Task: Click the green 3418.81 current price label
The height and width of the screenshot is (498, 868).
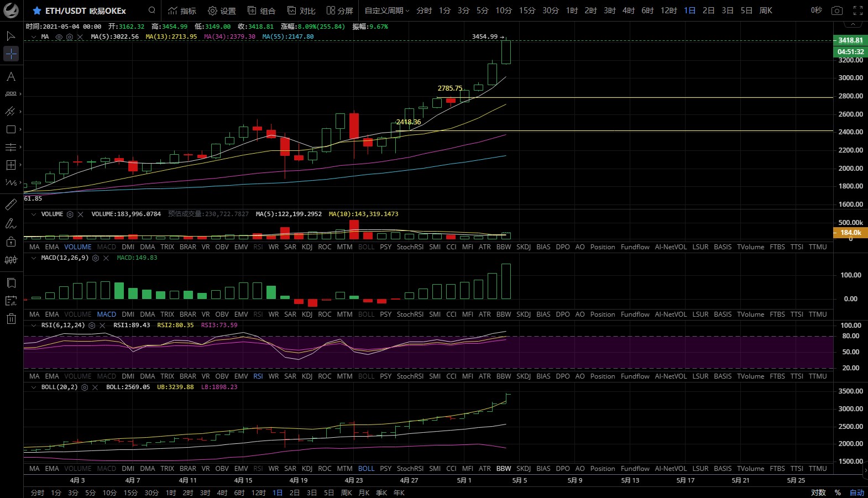Action: coord(850,40)
